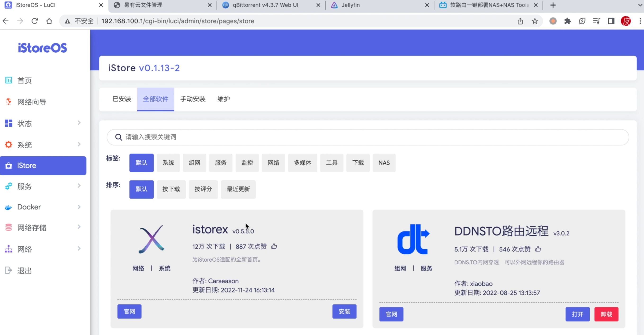
Task: Select 默认 sort order
Action: pos(142,189)
